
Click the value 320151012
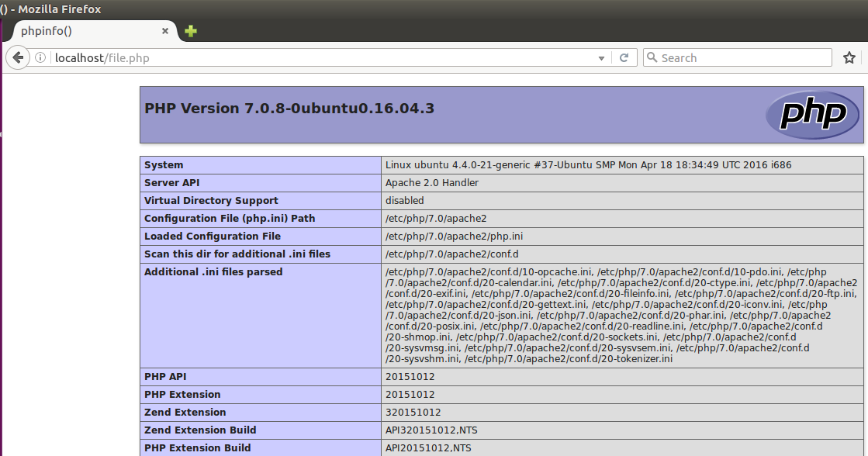pos(413,412)
